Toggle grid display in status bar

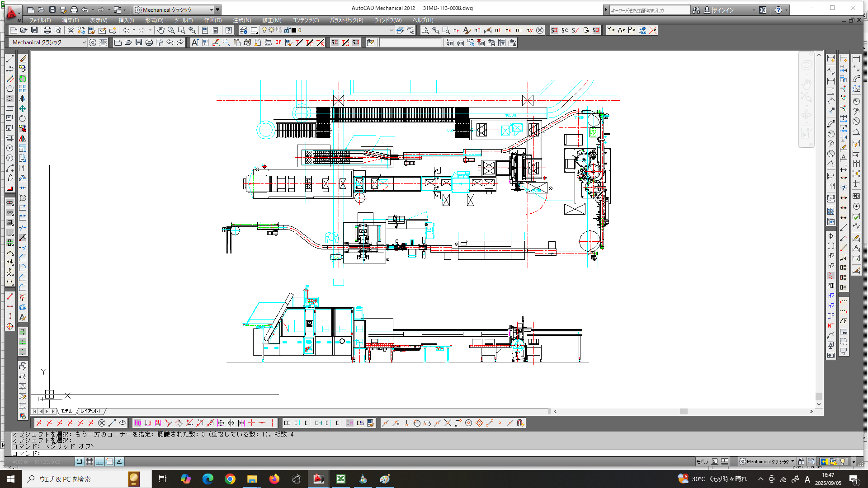(x=90, y=461)
